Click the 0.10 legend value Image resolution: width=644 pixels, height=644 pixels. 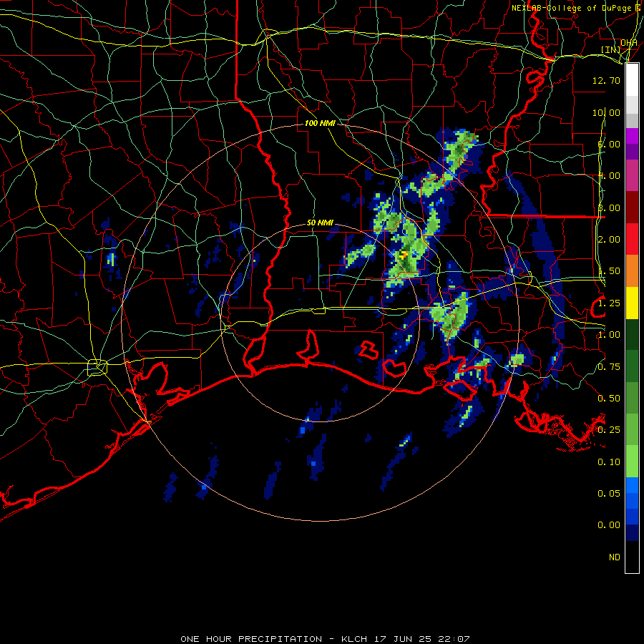pos(609,462)
